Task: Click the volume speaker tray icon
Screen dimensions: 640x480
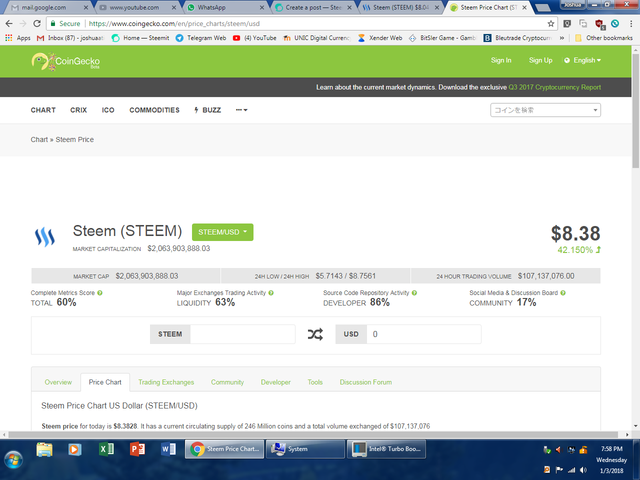Action: pyautogui.click(x=584, y=470)
